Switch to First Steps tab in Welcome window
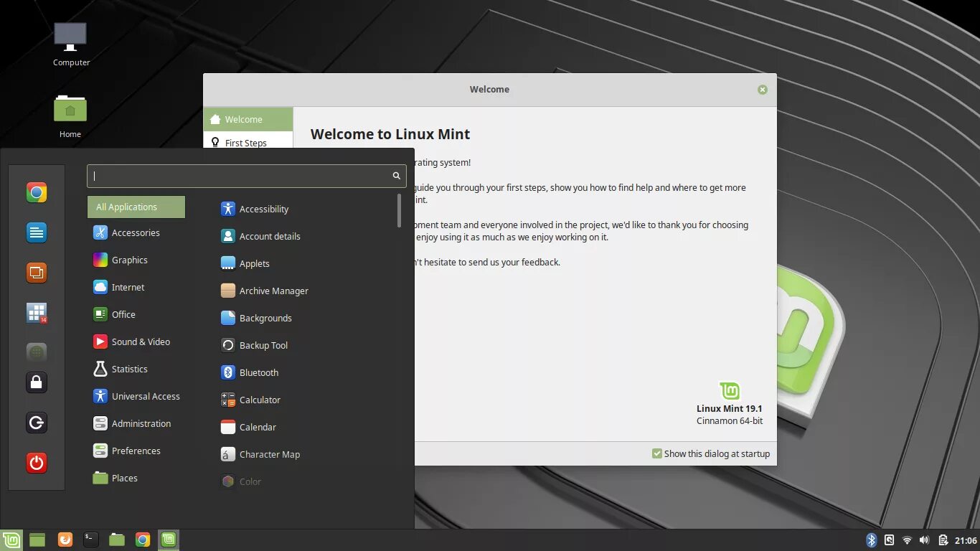 coord(248,142)
